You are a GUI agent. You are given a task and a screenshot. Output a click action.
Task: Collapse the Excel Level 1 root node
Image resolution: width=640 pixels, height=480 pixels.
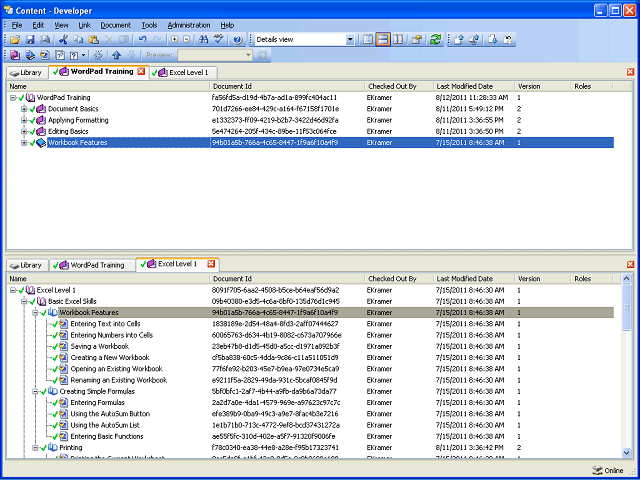pyautogui.click(x=13, y=290)
